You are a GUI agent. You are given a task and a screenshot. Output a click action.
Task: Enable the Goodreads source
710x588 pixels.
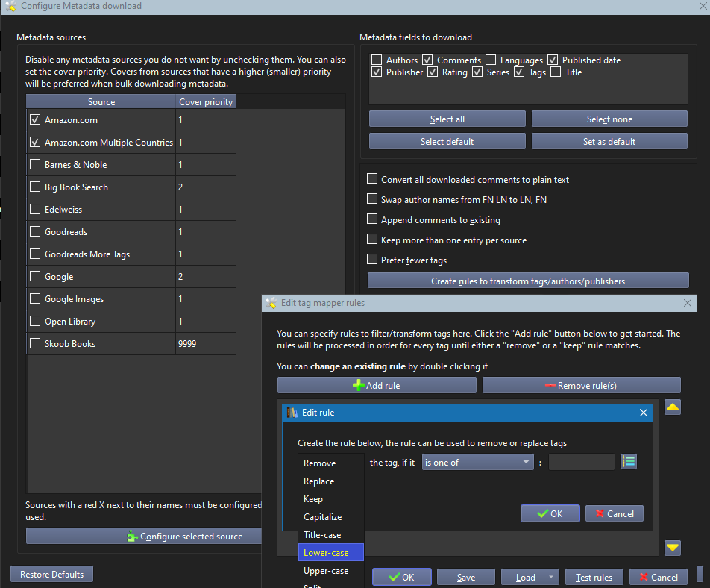coord(35,231)
